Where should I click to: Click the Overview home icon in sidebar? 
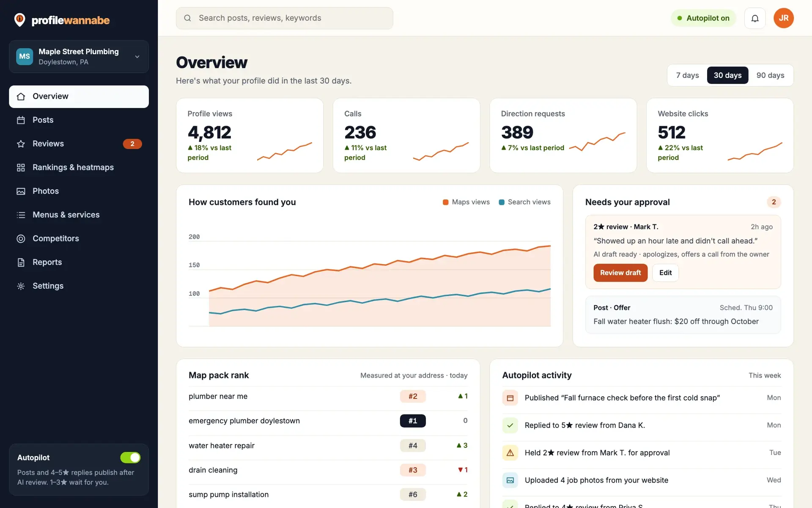pyautogui.click(x=21, y=97)
